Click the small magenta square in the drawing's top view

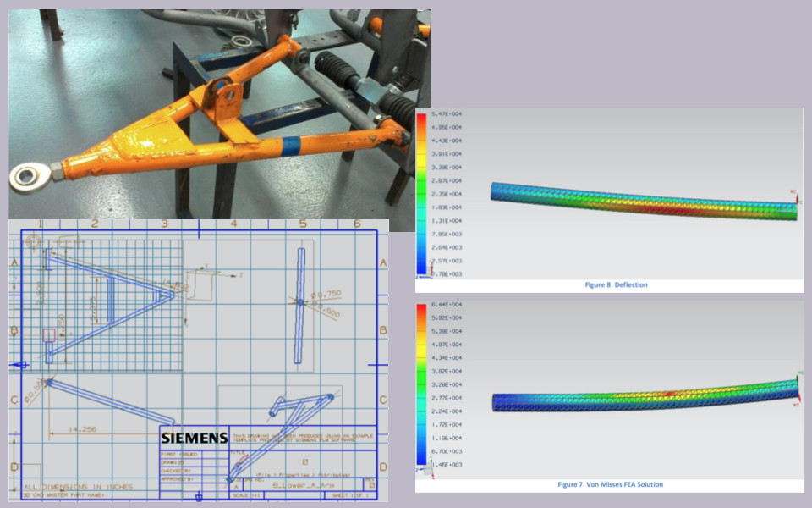[49, 335]
